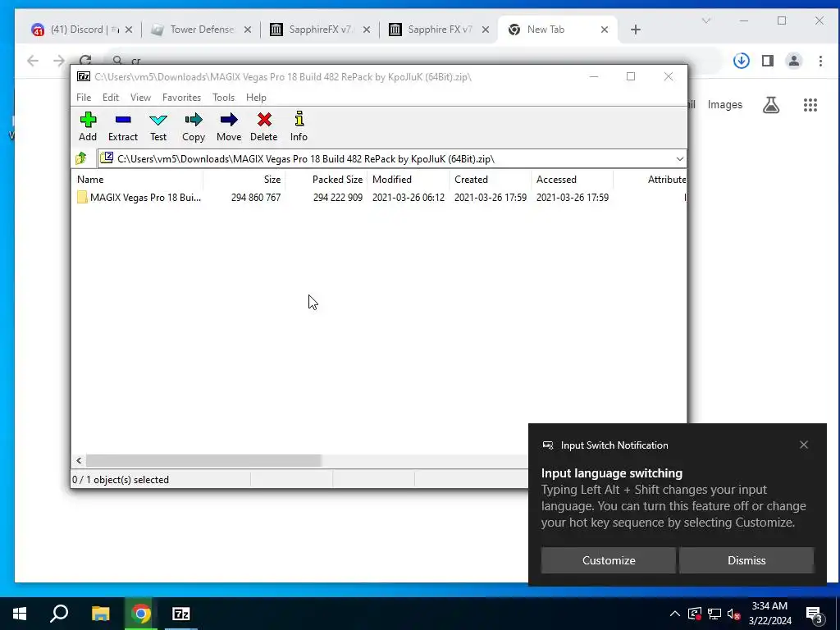Screen dimensions: 840x630
Task: Click the Search Labs flask icon
Action: pos(771,105)
